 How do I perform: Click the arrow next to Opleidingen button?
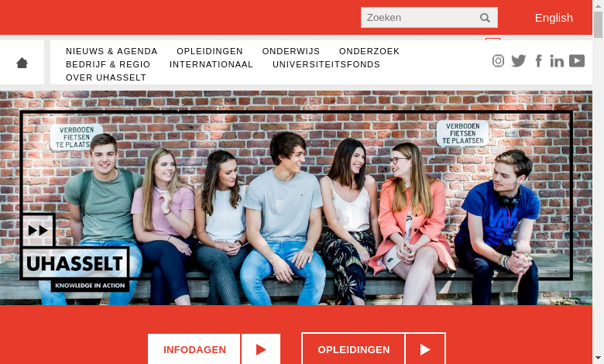[x=425, y=349]
